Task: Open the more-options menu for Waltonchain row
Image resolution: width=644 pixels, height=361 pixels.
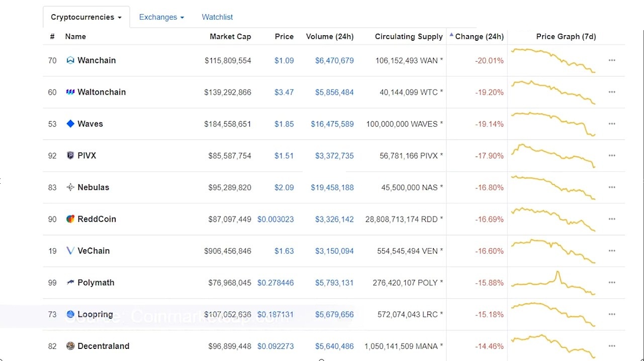Action: [612, 92]
